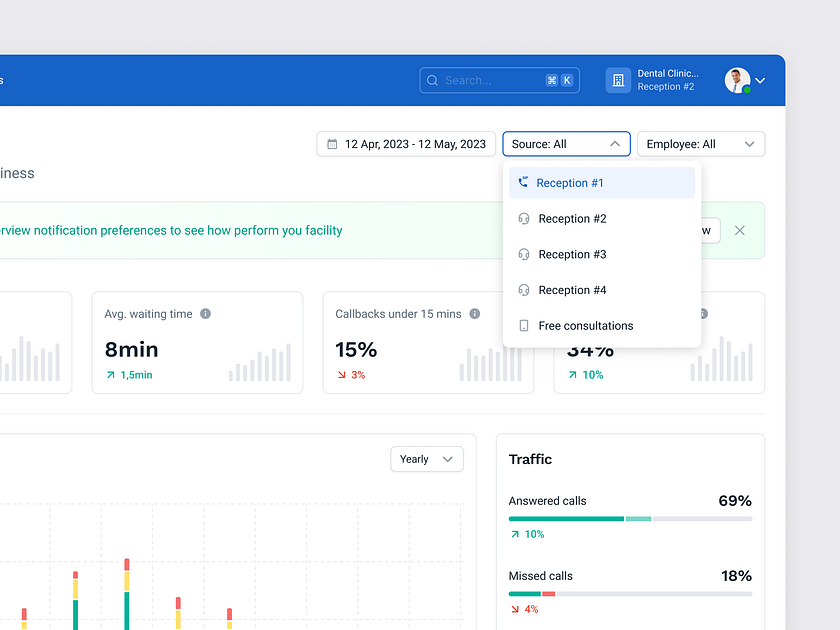Collapse the Source: All dropdown
Viewport: 840px width, 630px height.
(x=566, y=144)
